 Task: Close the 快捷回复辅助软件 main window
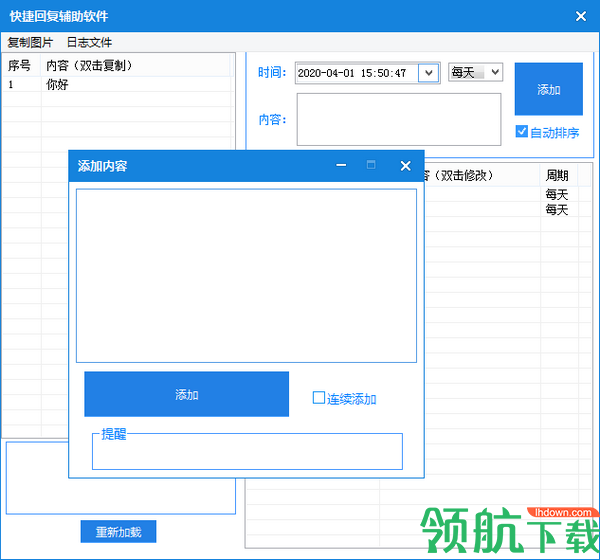click(581, 16)
